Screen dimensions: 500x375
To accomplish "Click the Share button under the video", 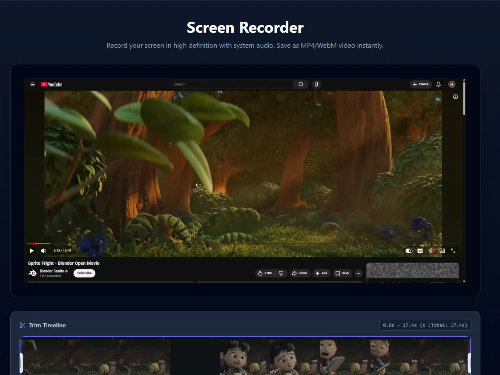I will point(299,273).
